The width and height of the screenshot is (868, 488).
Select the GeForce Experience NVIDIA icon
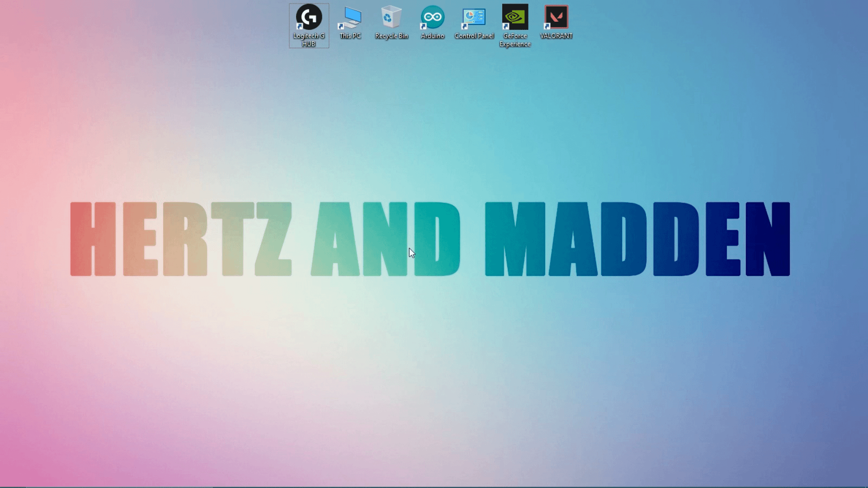coord(515,17)
